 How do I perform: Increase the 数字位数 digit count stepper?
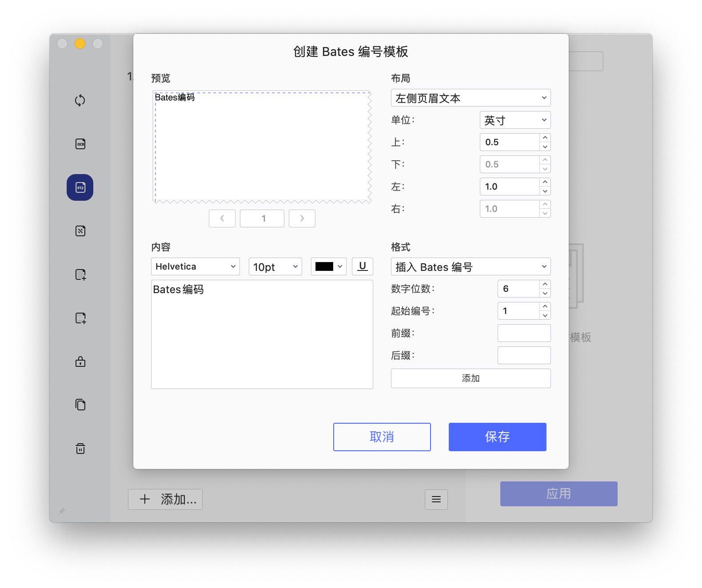(x=545, y=284)
